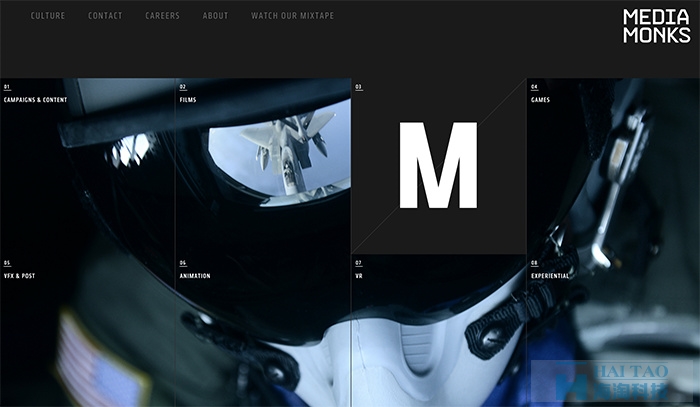Click the 03 number label
This screenshot has height=407, width=700.
coord(358,87)
